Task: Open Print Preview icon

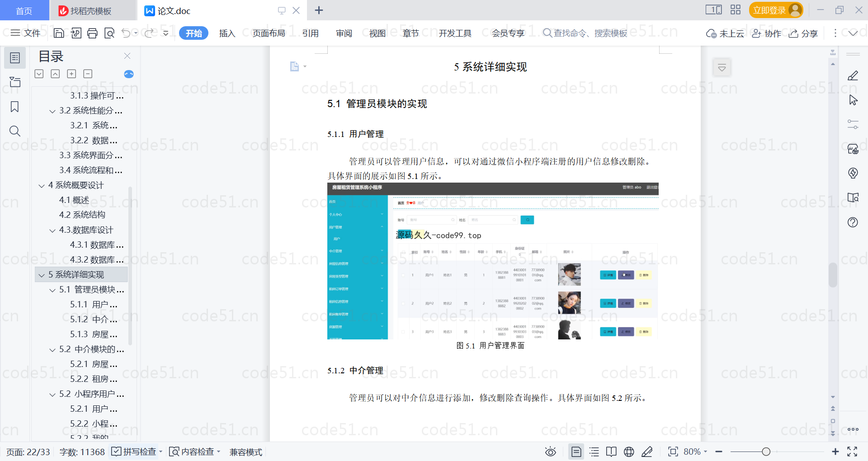Action: 109,33
